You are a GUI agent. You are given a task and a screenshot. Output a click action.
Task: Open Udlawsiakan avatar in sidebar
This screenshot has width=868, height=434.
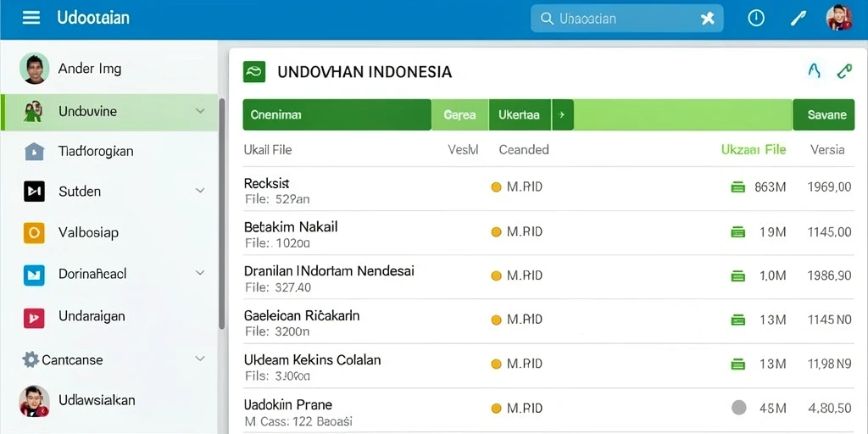click(x=34, y=401)
